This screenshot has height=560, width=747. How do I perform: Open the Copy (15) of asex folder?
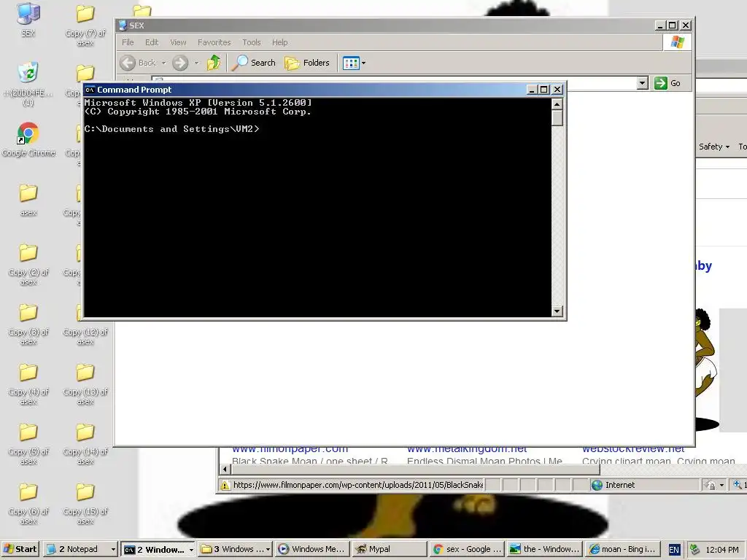(x=85, y=503)
